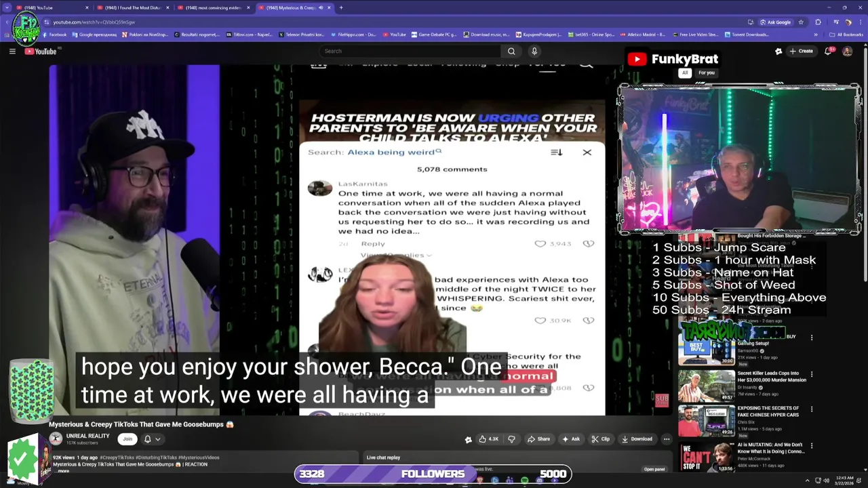Bookmark this page with star icon

click(801, 22)
